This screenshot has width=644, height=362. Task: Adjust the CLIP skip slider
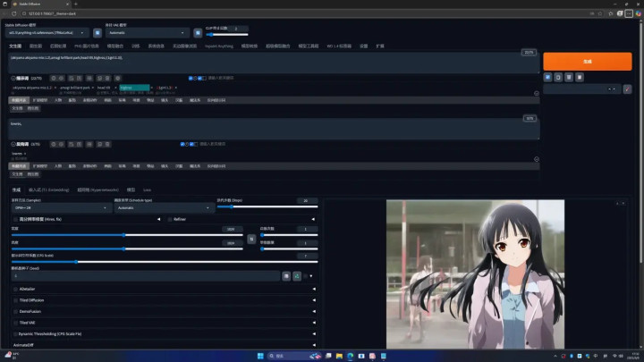226,35
